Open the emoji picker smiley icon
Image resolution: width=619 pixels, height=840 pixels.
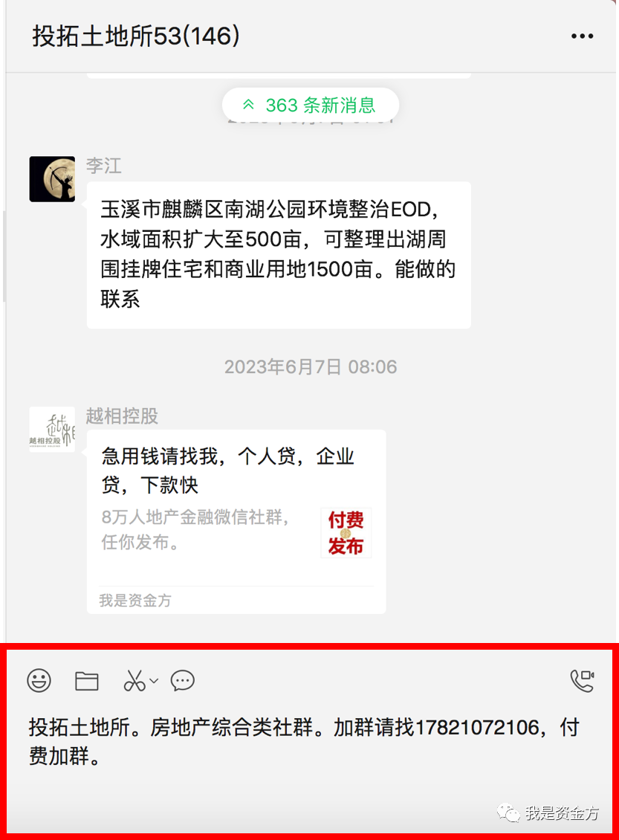(x=39, y=681)
